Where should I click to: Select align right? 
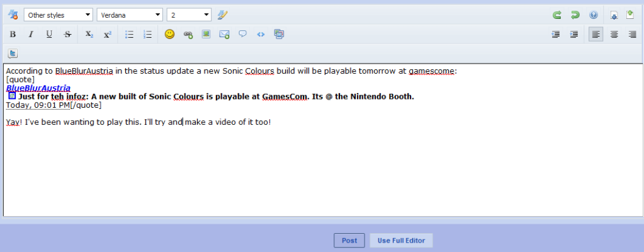(632, 34)
